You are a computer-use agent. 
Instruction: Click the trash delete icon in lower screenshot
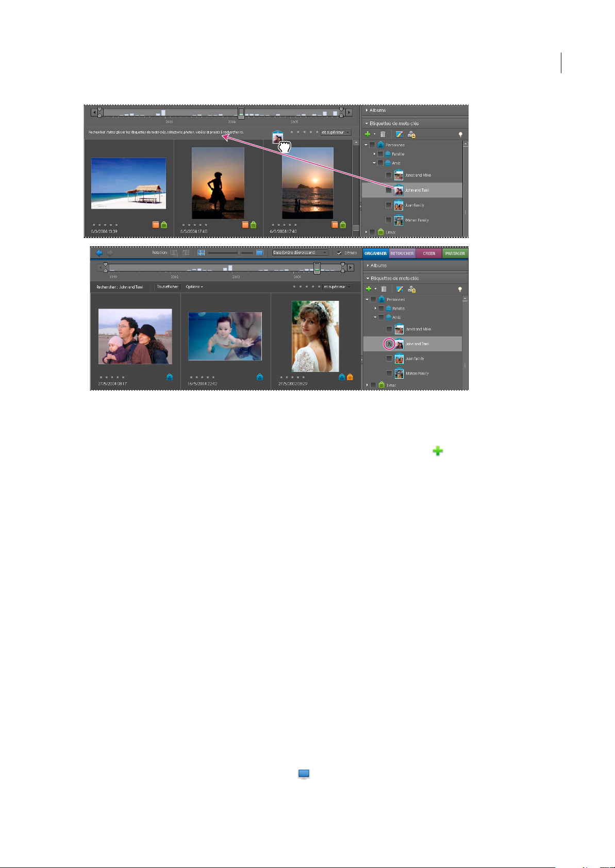[x=384, y=289]
